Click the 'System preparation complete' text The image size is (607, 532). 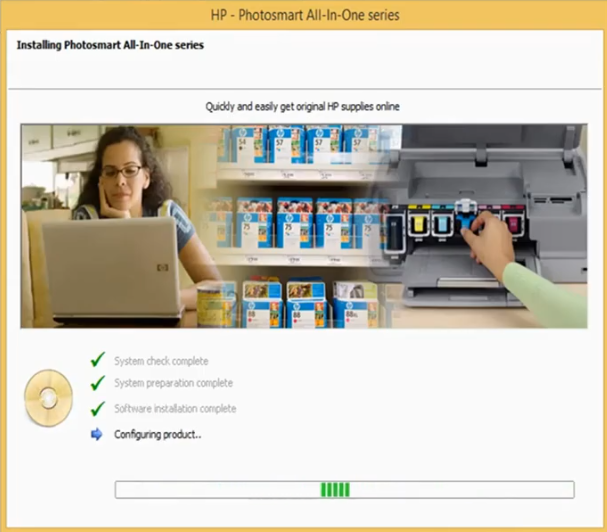[173, 383]
